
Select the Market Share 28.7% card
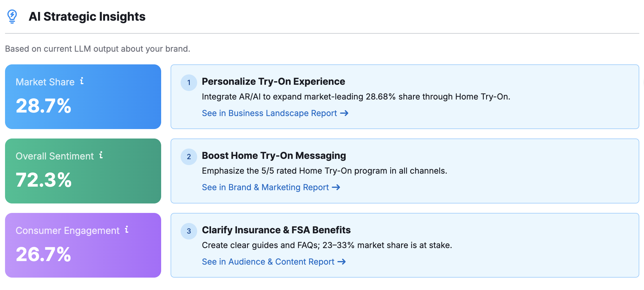point(83,97)
